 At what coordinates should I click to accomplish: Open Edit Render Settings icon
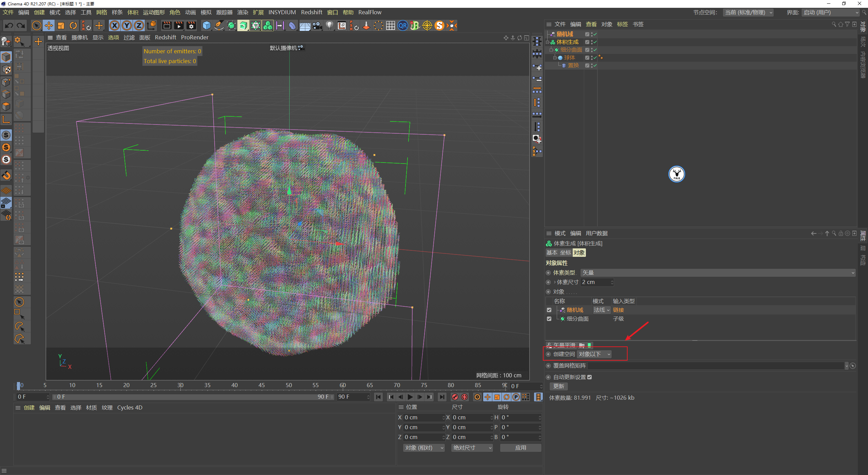pyautogui.click(x=191, y=25)
